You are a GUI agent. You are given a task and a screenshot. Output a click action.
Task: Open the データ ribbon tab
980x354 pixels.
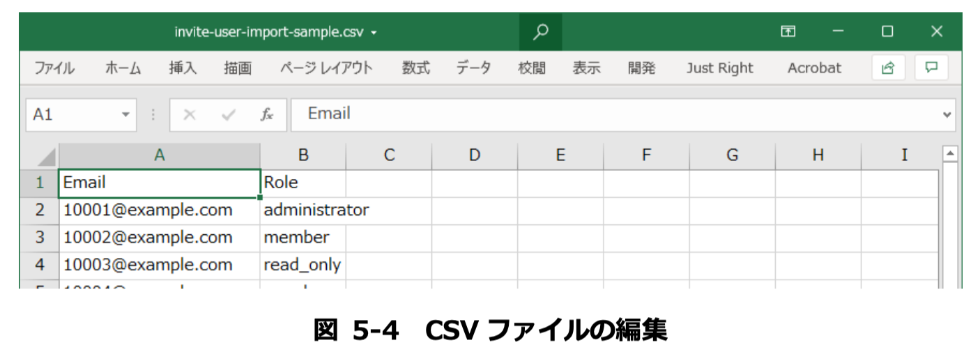tap(473, 68)
